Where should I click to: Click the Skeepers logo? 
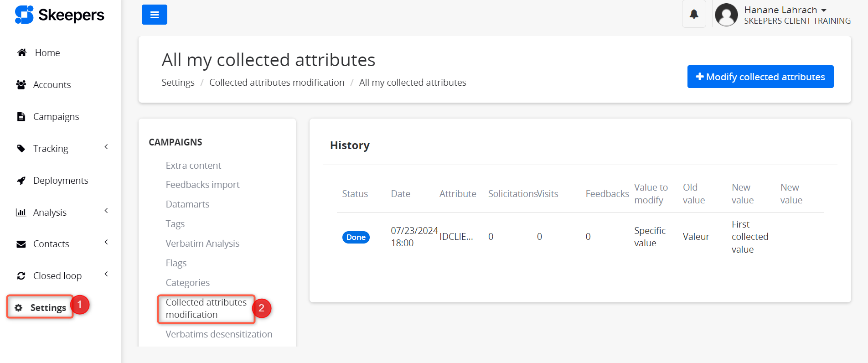(x=59, y=15)
